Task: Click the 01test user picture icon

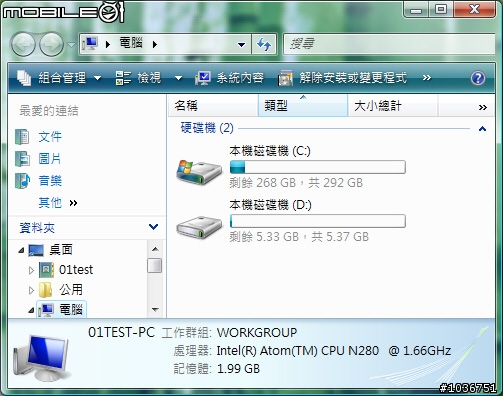Action: [46, 270]
